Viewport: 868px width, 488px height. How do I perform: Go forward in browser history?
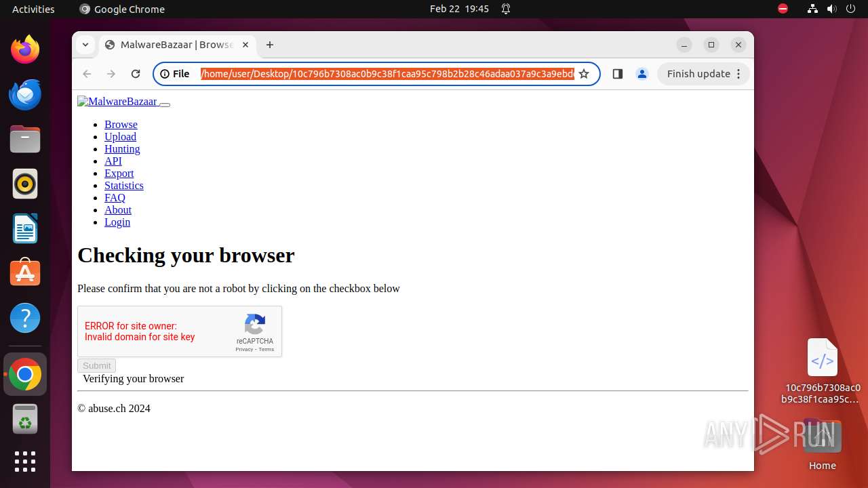(111, 74)
